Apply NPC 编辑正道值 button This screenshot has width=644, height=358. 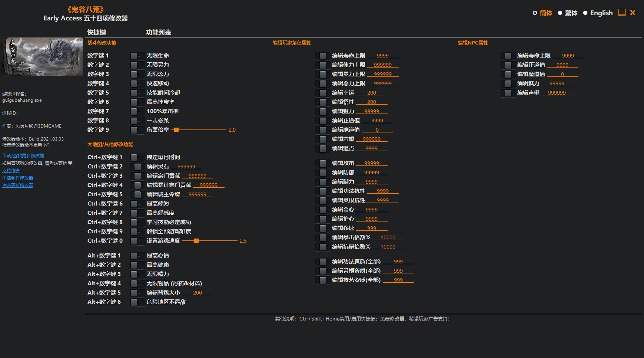pos(508,65)
